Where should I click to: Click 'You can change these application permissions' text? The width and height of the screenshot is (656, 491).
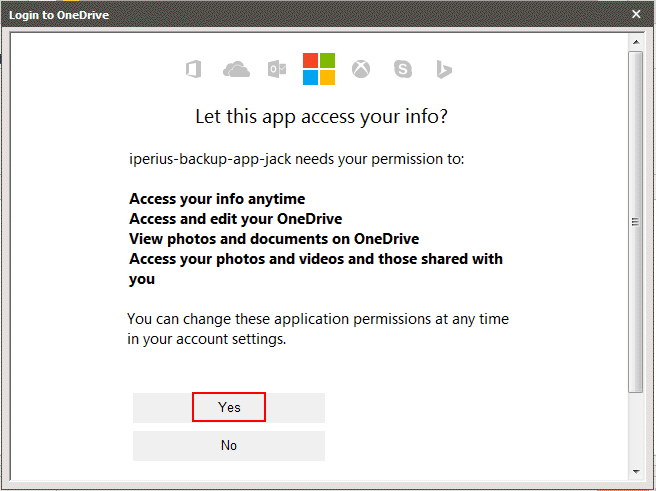coord(318,329)
